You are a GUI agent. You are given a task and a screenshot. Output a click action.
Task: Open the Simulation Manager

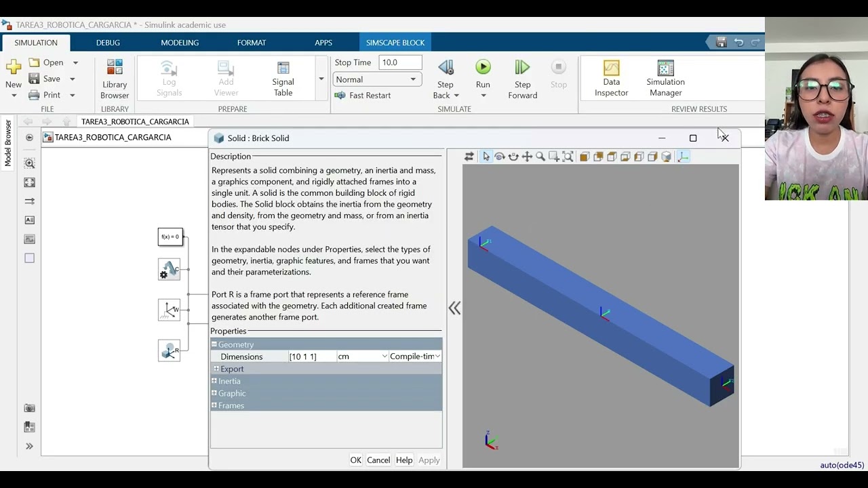665,79
